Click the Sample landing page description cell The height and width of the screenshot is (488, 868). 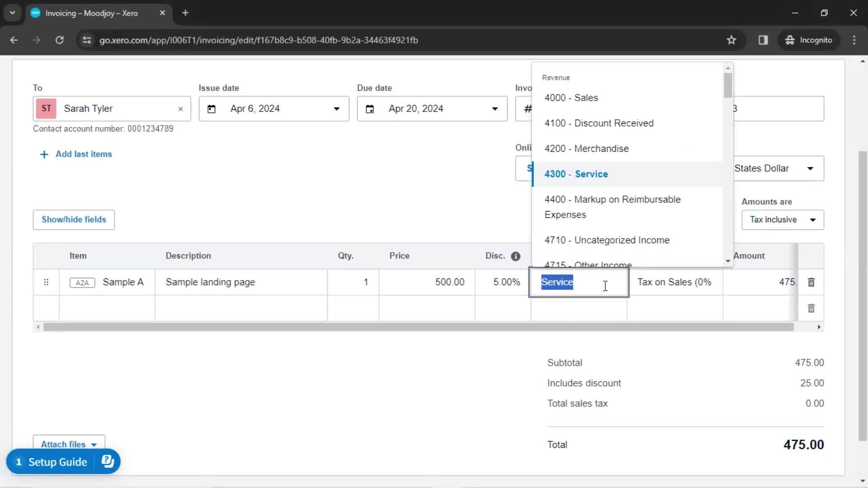241,282
